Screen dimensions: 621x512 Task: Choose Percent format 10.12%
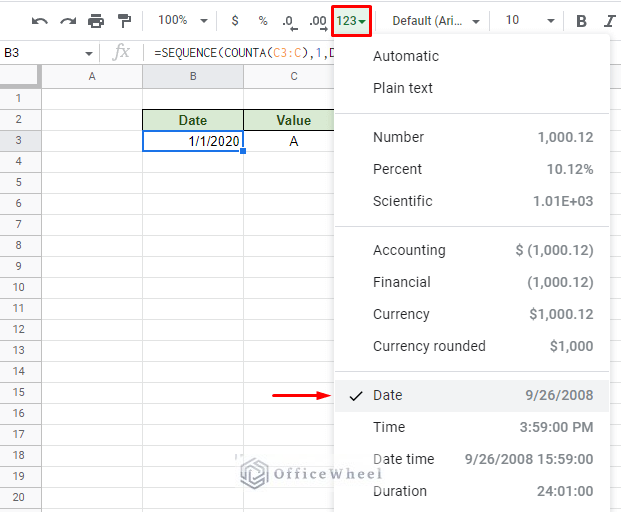click(x=472, y=169)
